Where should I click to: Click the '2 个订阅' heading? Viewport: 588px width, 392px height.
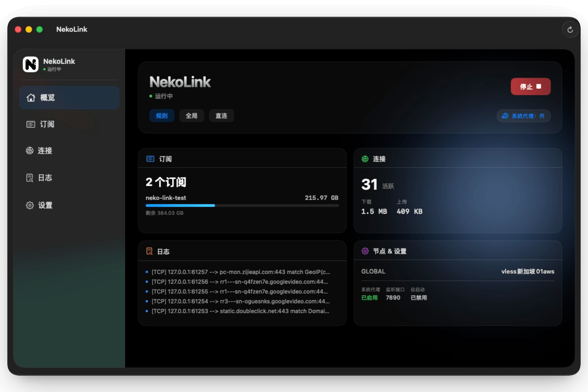(x=166, y=182)
